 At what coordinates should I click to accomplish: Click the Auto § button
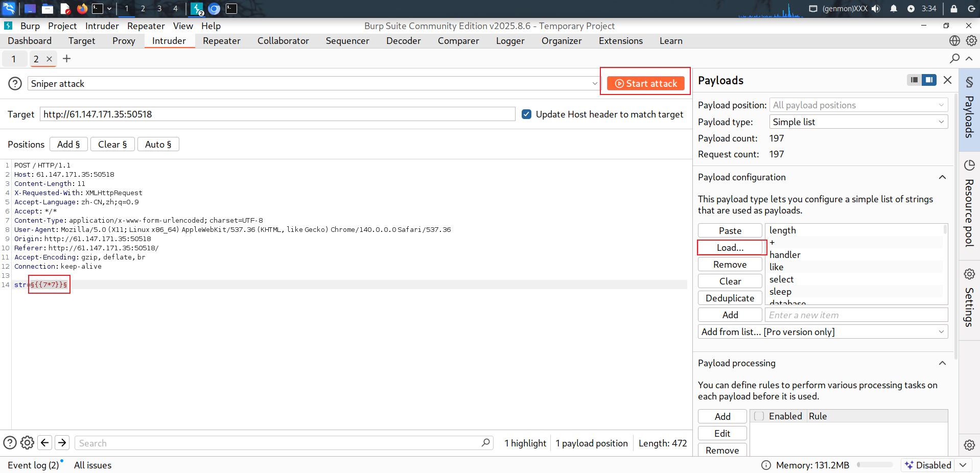158,144
